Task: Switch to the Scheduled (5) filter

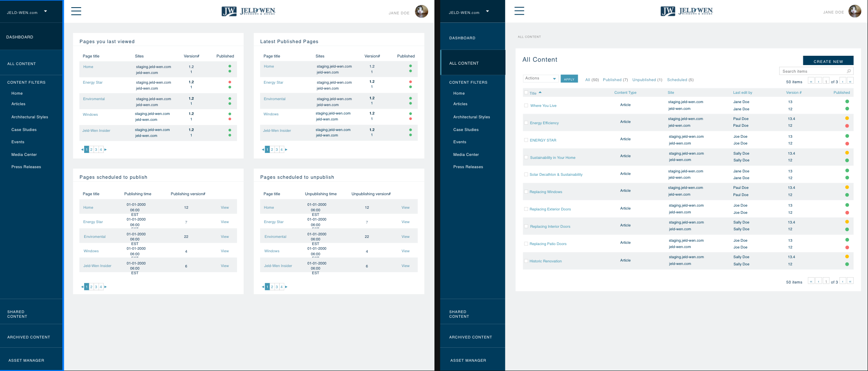Action: tap(680, 80)
